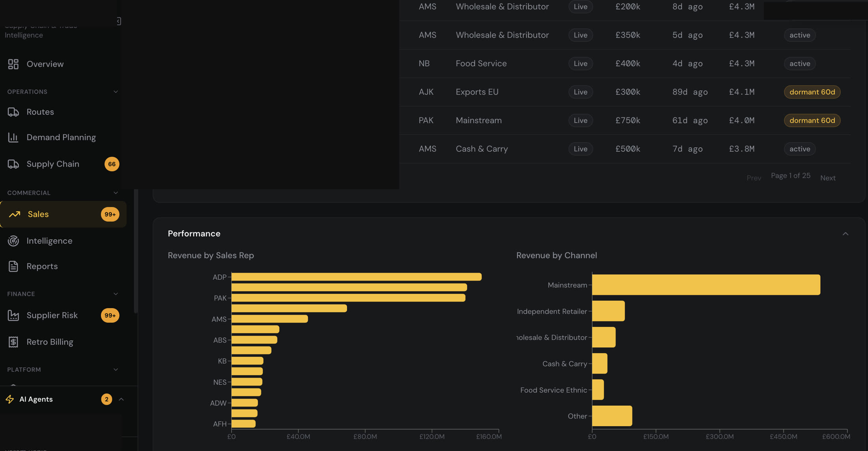Image resolution: width=868 pixels, height=451 pixels.
Task: Navigate to Intelligence section
Action: point(49,241)
